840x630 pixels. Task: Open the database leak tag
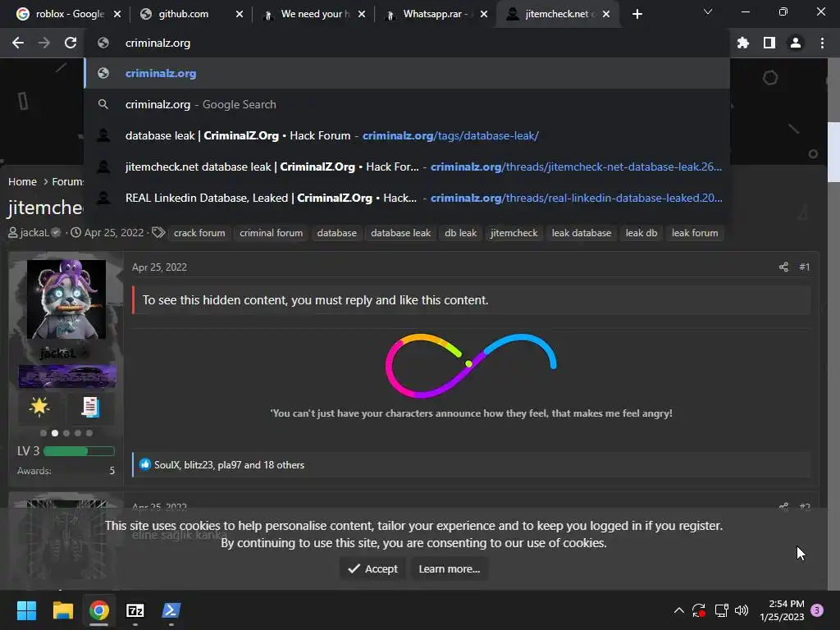pyautogui.click(x=400, y=233)
